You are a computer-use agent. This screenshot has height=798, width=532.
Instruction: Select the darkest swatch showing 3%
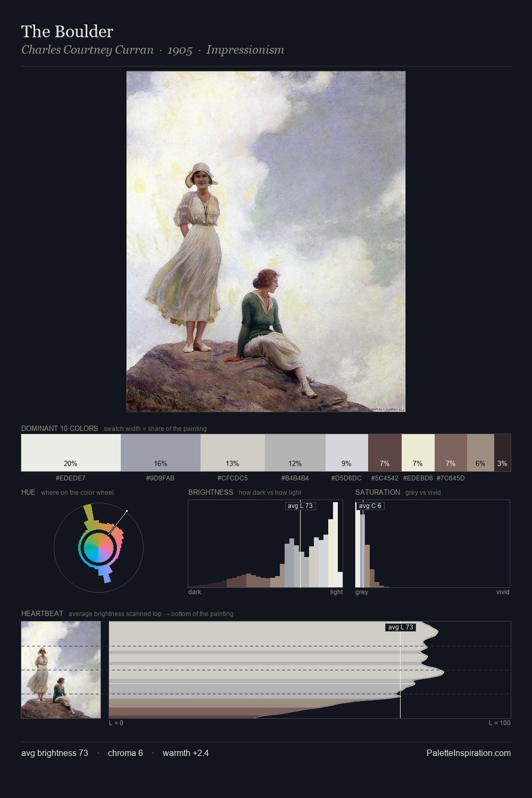pyautogui.click(x=502, y=453)
